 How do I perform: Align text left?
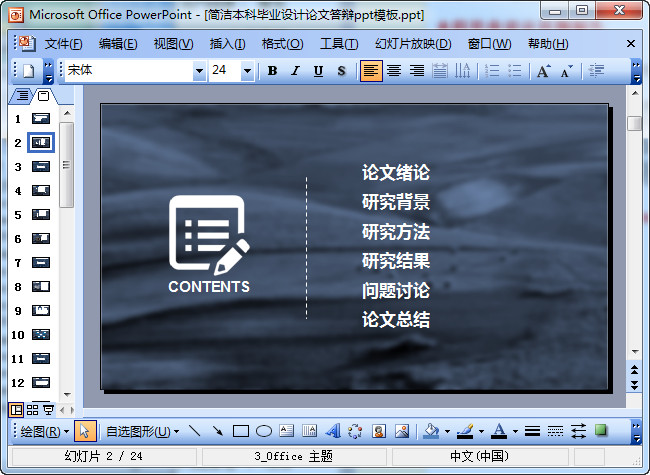(371, 71)
